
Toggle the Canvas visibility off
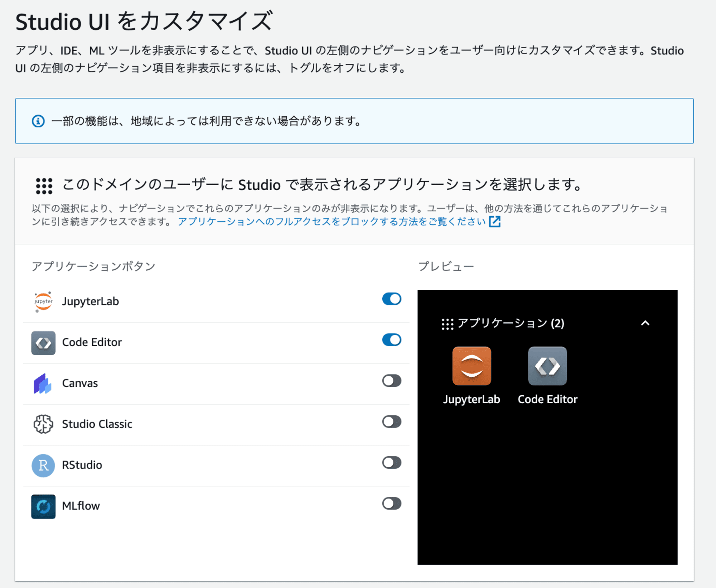(x=391, y=381)
